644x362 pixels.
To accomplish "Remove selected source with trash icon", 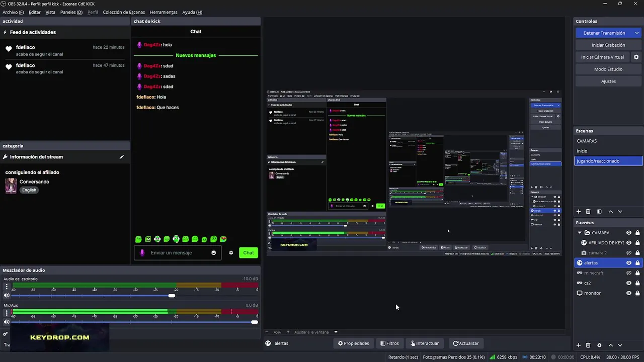I will pyautogui.click(x=588, y=345).
